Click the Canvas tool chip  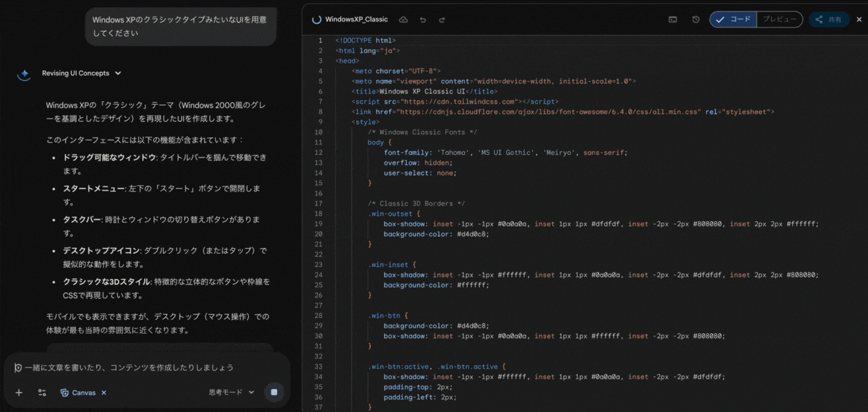pos(79,393)
